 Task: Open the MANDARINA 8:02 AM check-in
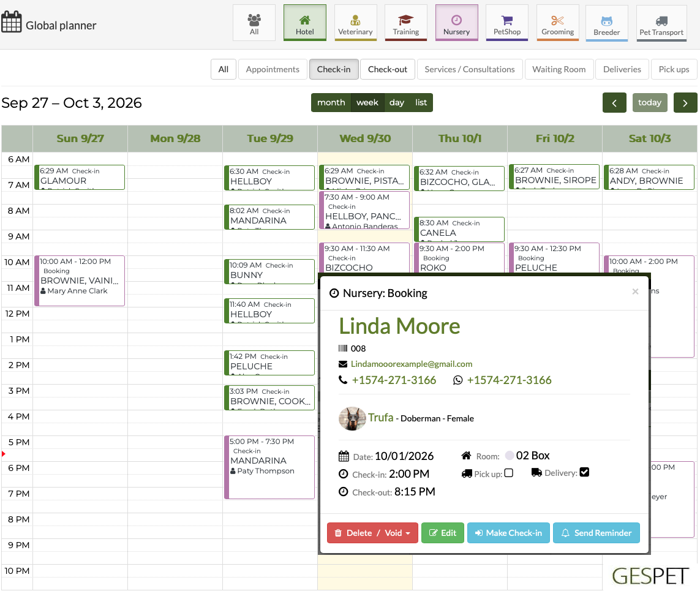[x=269, y=217]
